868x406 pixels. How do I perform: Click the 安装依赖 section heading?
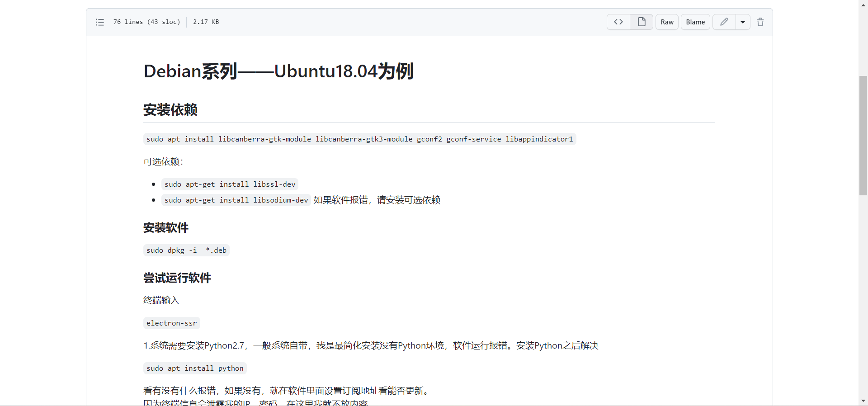[x=170, y=110]
